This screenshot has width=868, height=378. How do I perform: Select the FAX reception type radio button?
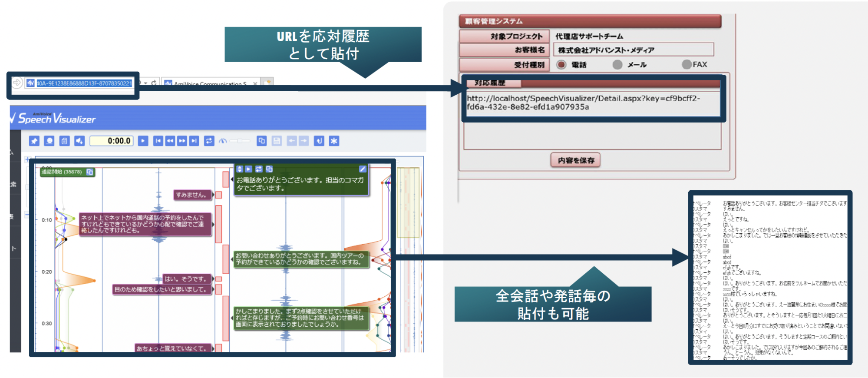[x=686, y=64]
